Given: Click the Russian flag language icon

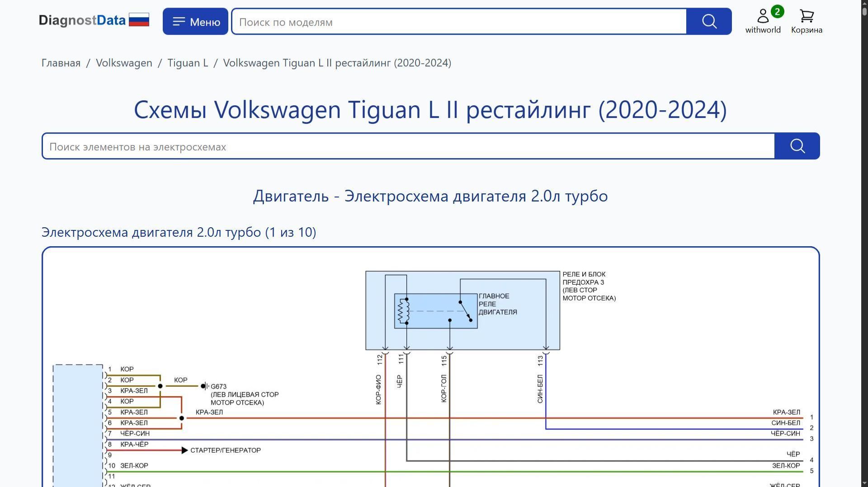Looking at the screenshot, I should tap(139, 20).
